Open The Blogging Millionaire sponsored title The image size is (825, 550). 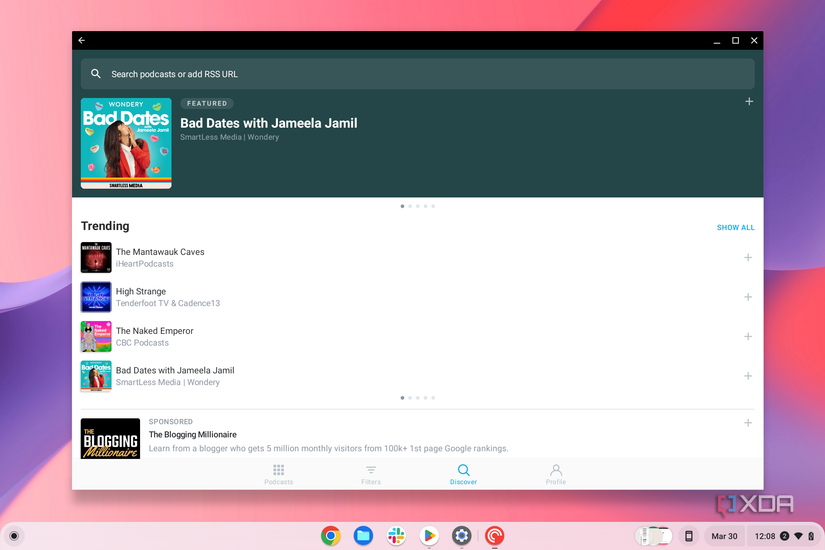pos(193,435)
